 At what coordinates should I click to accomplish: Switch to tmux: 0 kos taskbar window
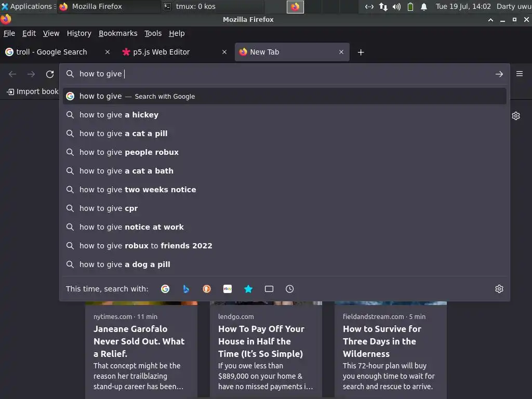[212, 6]
